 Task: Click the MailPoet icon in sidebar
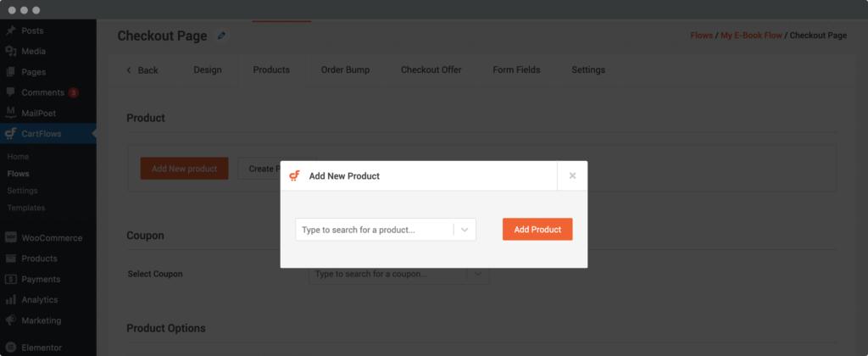coord(10,113)
